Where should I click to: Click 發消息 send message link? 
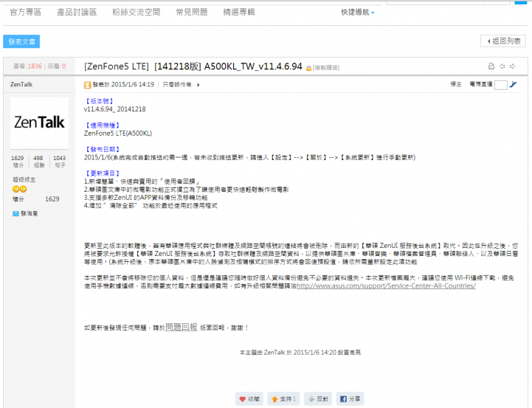30,213
